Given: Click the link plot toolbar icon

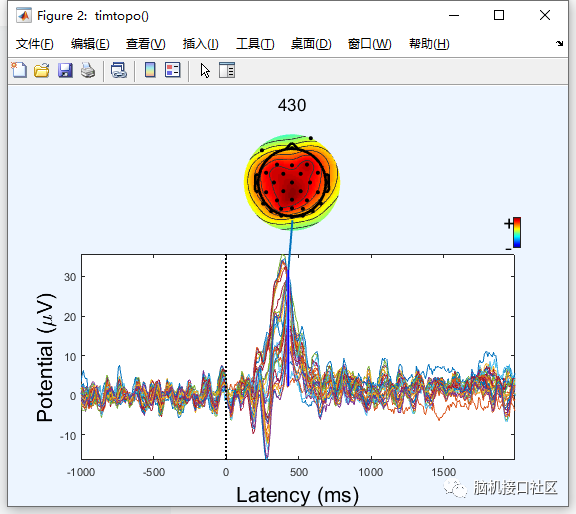Looking at the screenshot, I should tap(119, 70).
